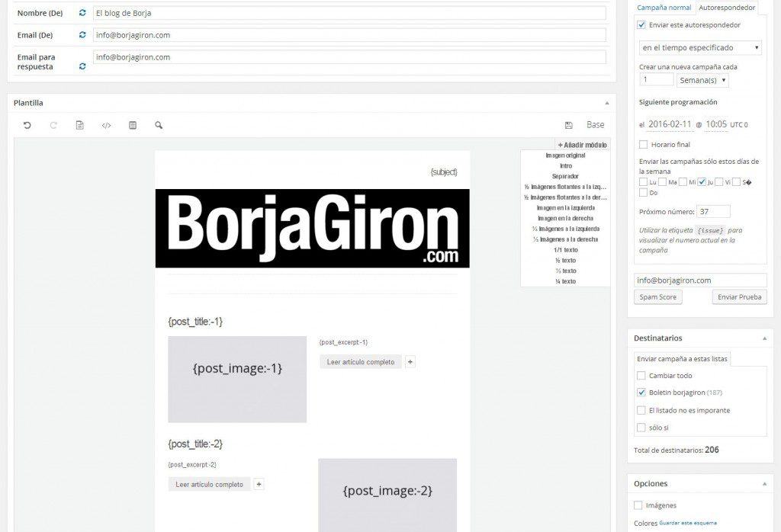Click the 2016-02-11 date field
Screen dimensions: 781x532
click(670, 124)
